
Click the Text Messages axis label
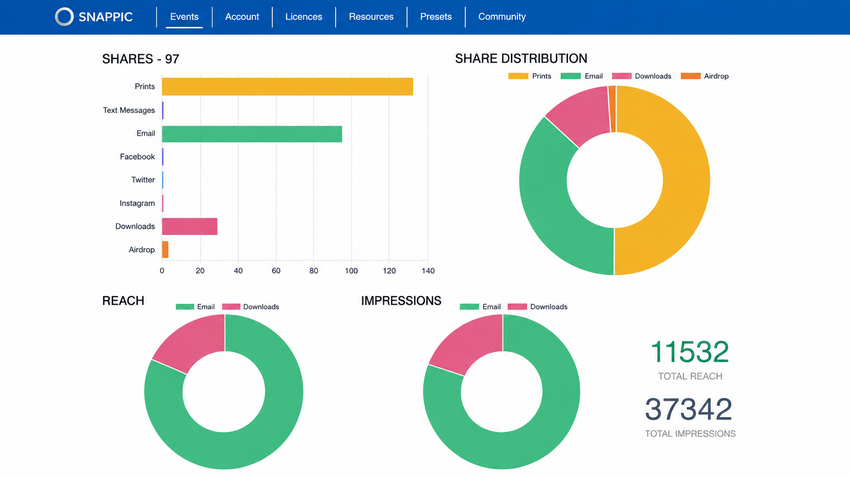tap(129, 110)
